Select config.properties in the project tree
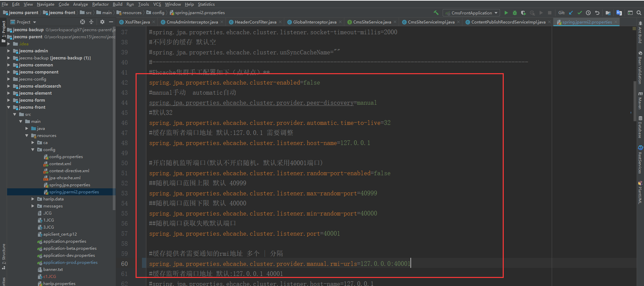This screenshot has width=644, height=286. point(66,157)
